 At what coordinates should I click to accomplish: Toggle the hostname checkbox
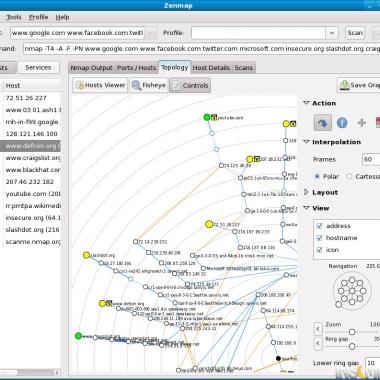319,238
